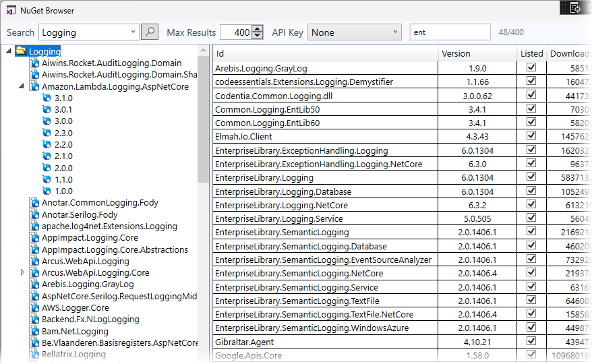Toggle Listed checkbox for EnterpriseLibrary.Logging.Service
The image size is (592, 364).
pos(531,218)
